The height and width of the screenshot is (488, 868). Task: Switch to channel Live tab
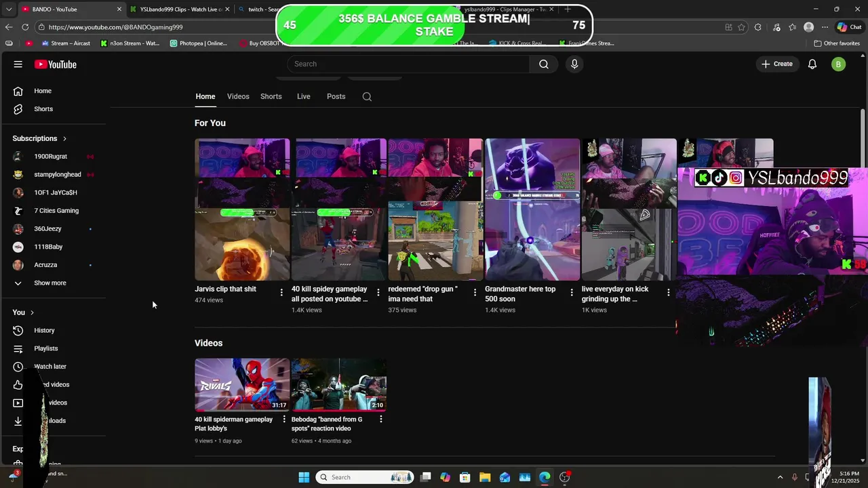(x=304, y=96)
